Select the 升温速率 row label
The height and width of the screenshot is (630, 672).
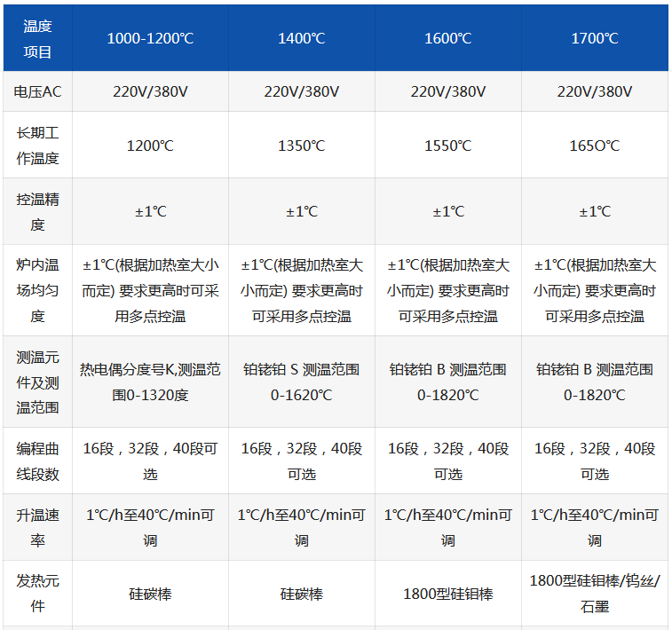37,527
